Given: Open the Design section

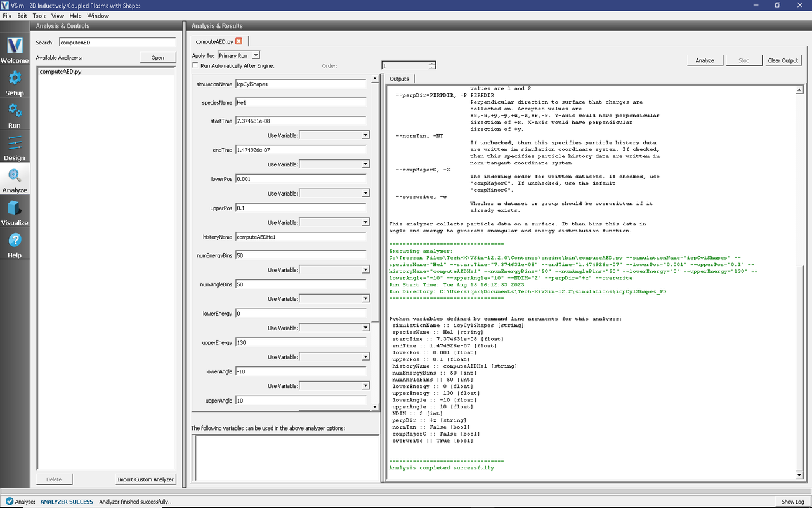Looking at the screenshot, I should [15, 148].
